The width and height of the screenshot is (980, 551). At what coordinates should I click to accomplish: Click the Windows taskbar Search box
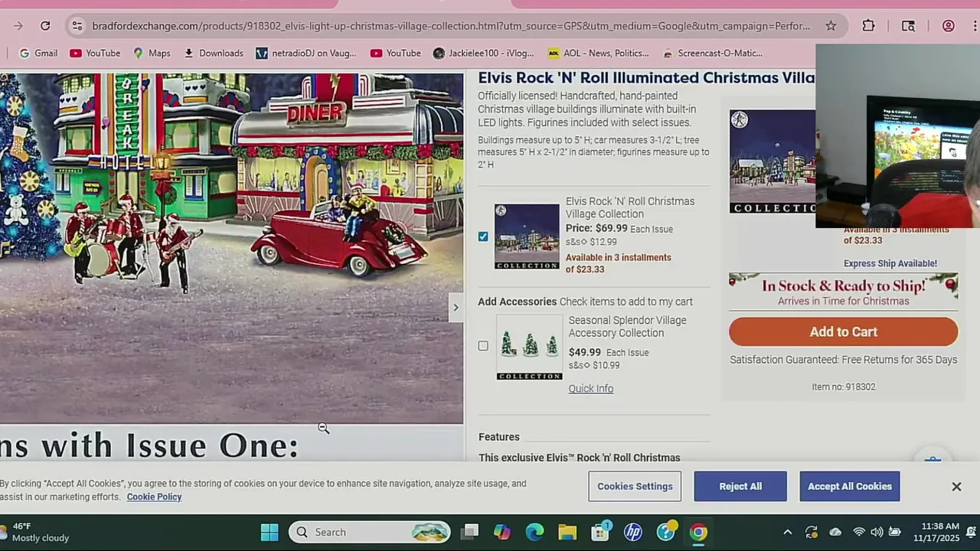370,532
